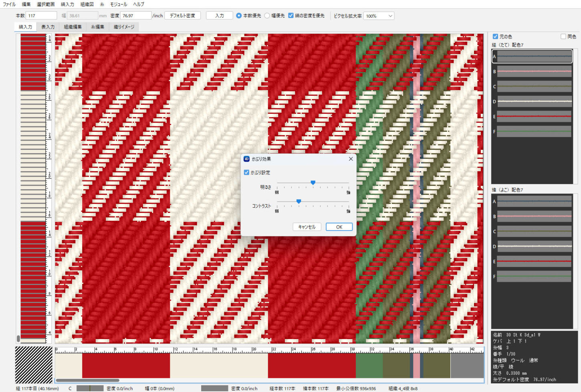Open the ピクセル拡大率 100% dropdown
This screenshot has width=581, height=392.
coord(379,16)
